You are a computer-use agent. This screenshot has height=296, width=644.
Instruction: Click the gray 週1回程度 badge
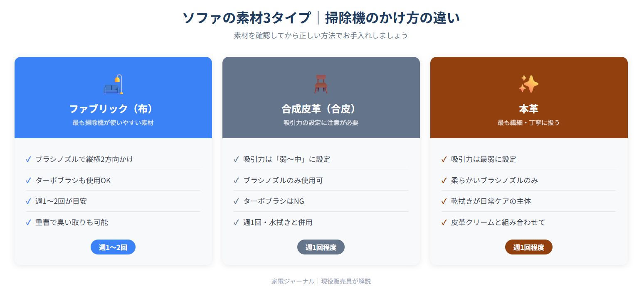(321, 247)
